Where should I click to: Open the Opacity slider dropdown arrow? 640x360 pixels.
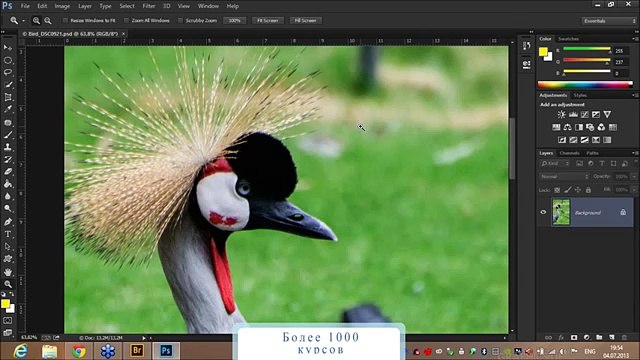634,177
